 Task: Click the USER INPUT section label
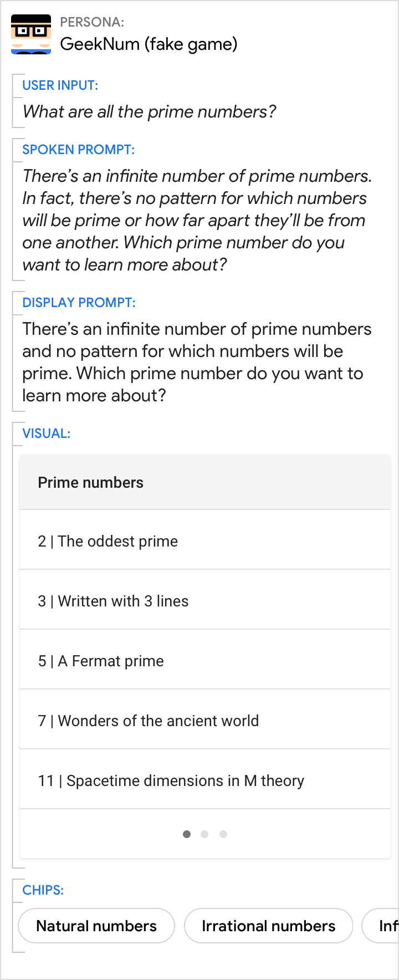[60, 85]
